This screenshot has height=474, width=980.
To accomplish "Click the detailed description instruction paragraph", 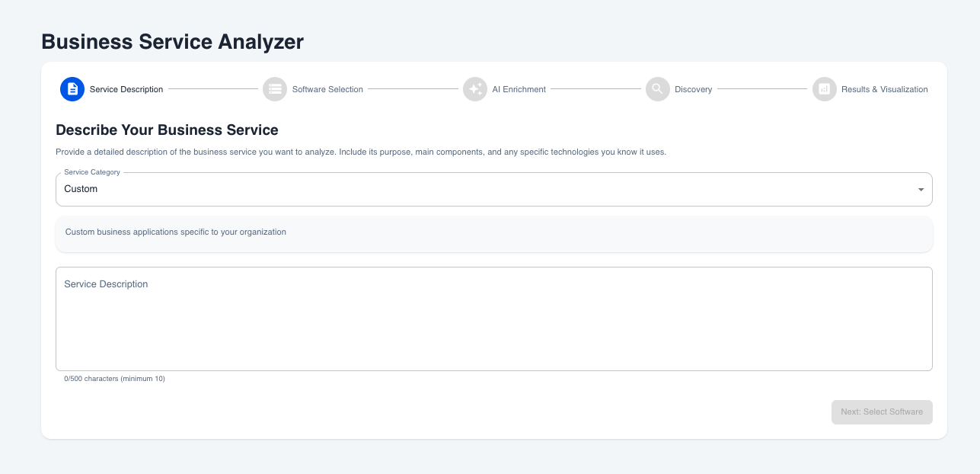I will point(361,152).
